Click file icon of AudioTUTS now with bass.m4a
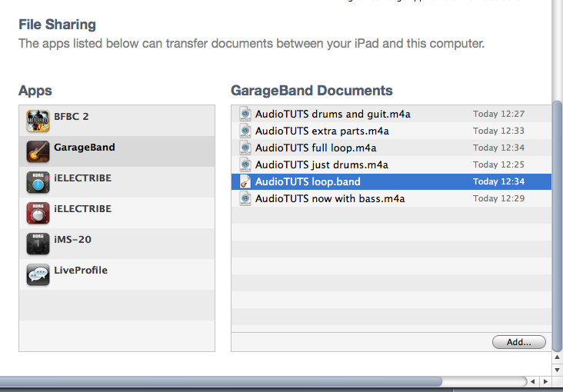 [x=245, y=198]
